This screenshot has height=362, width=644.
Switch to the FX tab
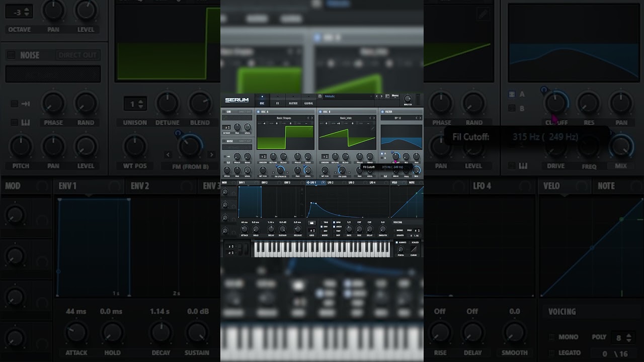pyautogui.click(x=277, y=100)
